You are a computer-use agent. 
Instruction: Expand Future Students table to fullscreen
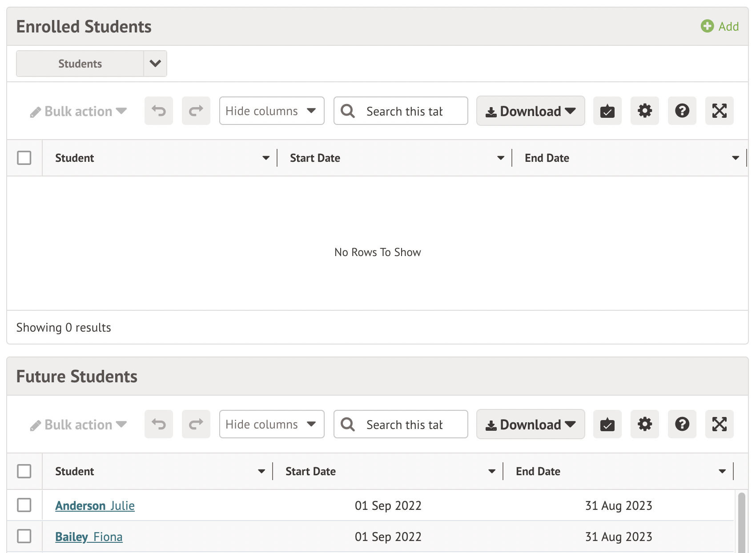pyautogui.click(x=719, y=424)
